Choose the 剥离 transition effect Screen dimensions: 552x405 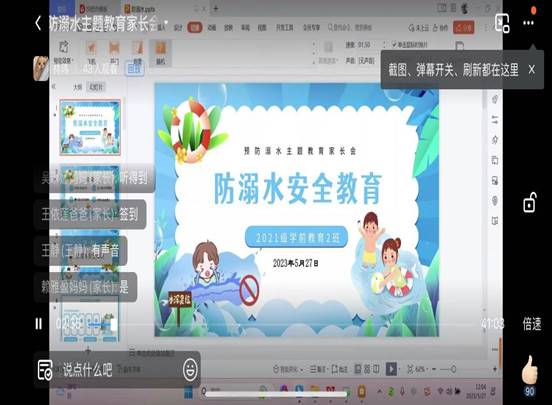(x=137, y=52)
